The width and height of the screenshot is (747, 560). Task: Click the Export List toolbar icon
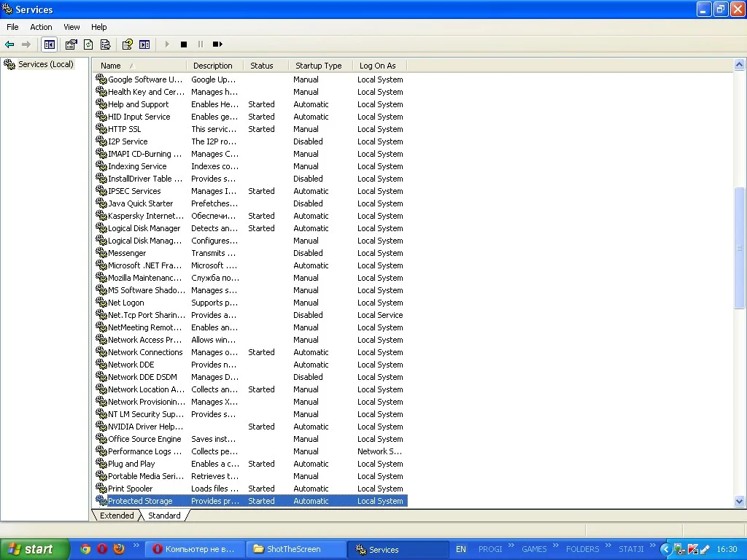tap(105, 44)
